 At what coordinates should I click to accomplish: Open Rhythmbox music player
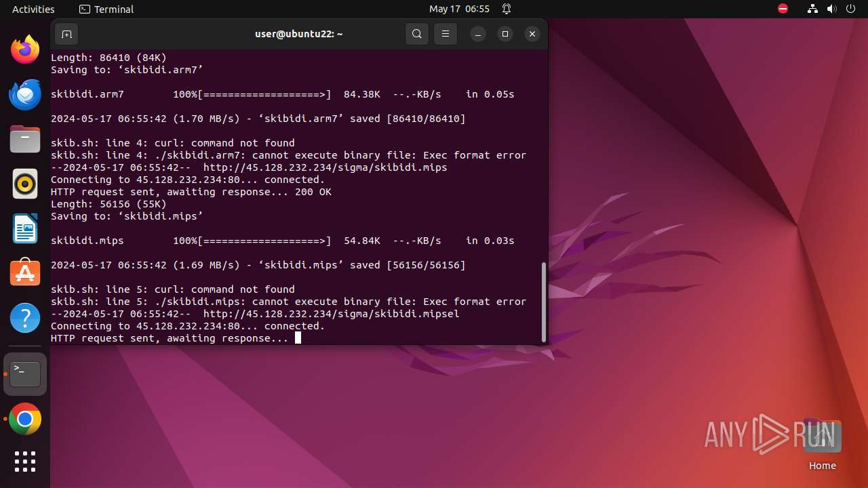point(25,184)
